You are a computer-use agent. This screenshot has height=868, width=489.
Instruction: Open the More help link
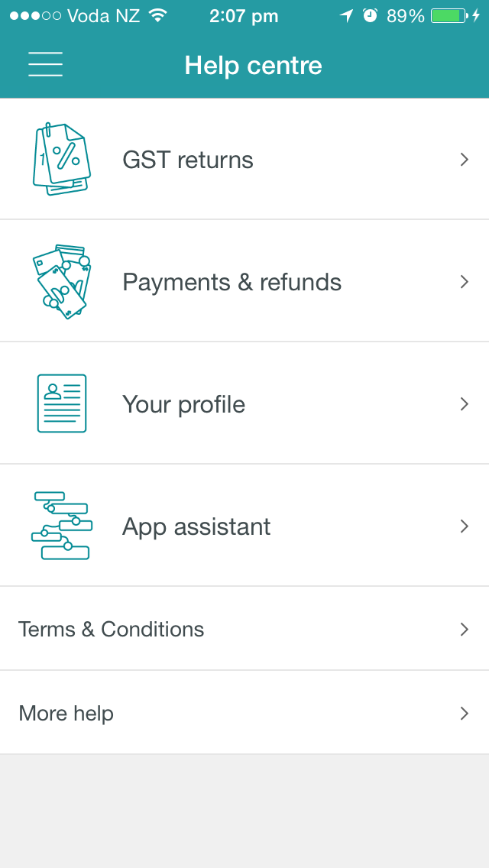coord(244,713)
